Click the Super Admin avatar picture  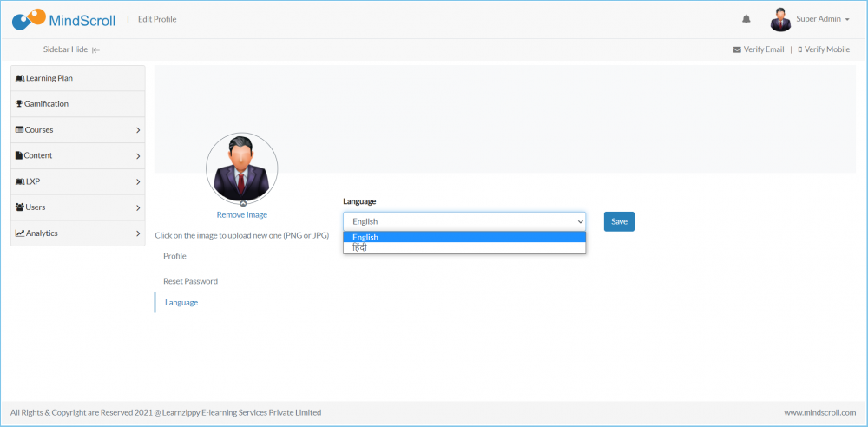coord(780,19)
